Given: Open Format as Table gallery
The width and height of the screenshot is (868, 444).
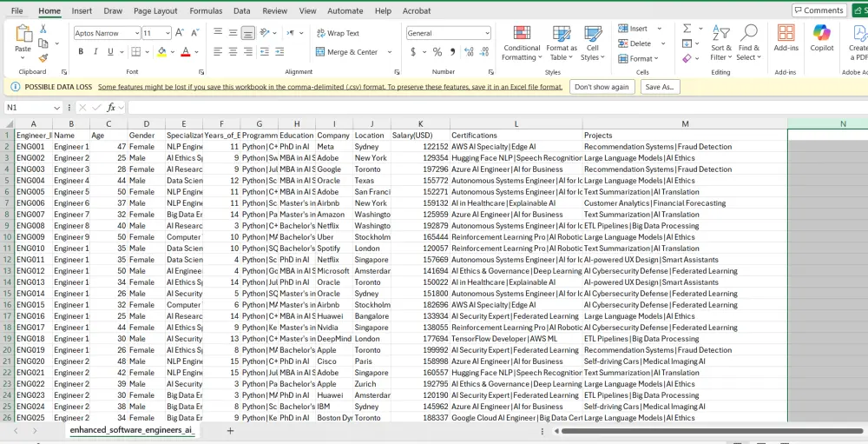Looking at the screenshot, I should click(x=562, y=43).
